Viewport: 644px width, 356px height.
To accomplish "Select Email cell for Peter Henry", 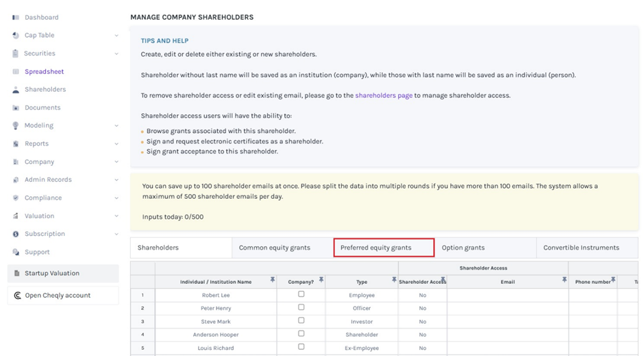I will click(x=507, y=308).
